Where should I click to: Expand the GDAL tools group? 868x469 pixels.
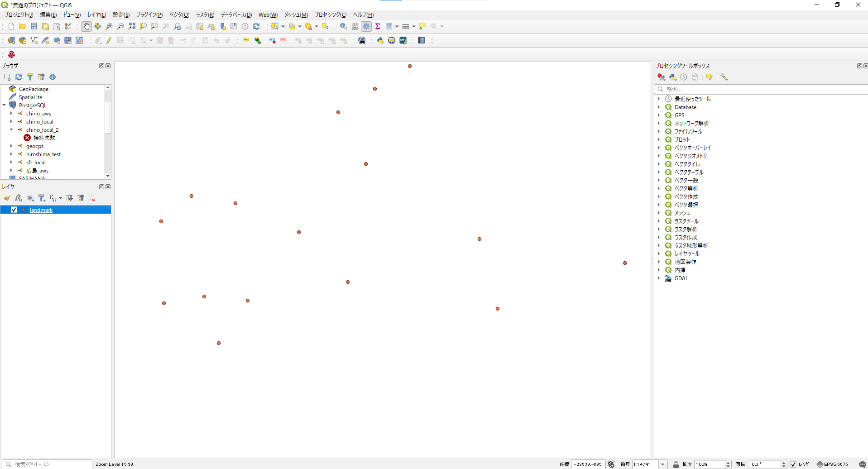[659, 278]
